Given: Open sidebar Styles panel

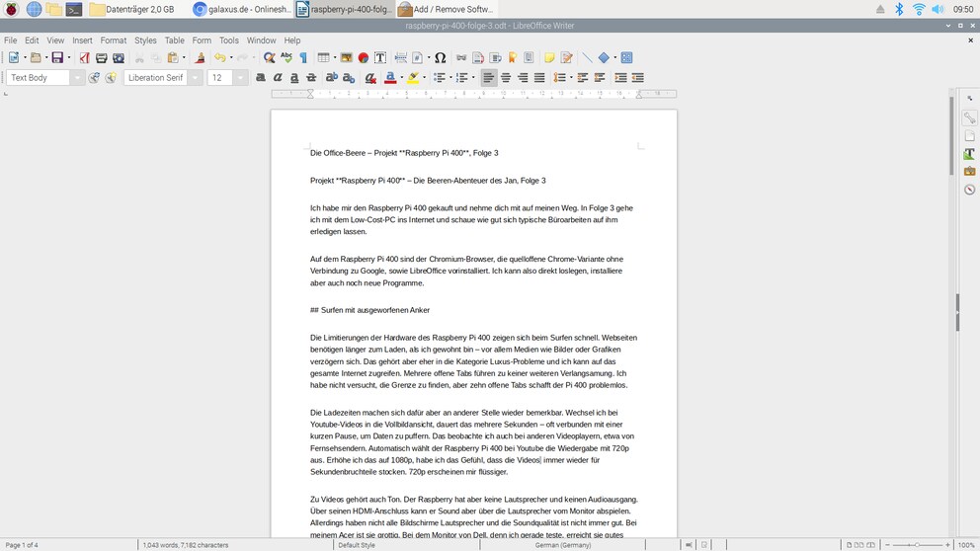Looking at the screenshot, I should click(x=969, y=153).
